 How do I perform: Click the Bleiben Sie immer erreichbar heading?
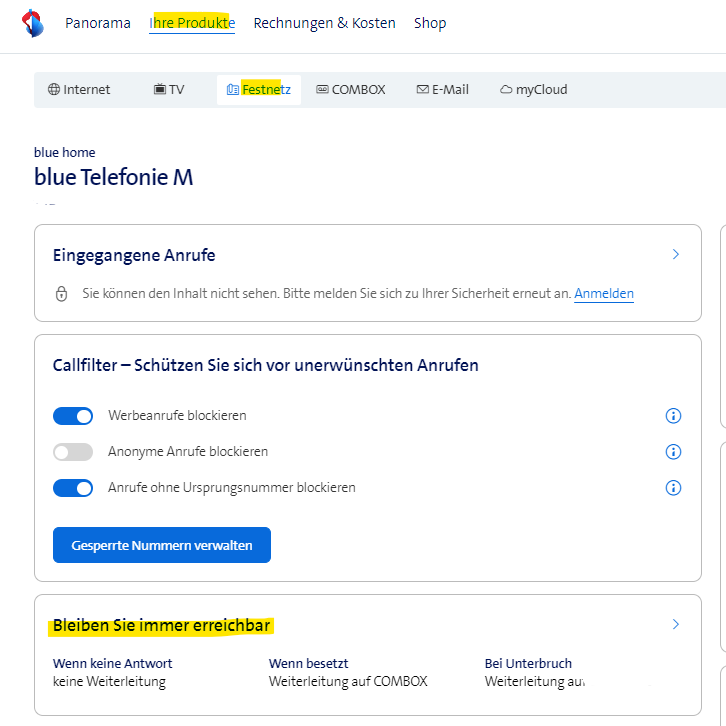point(162,626)
